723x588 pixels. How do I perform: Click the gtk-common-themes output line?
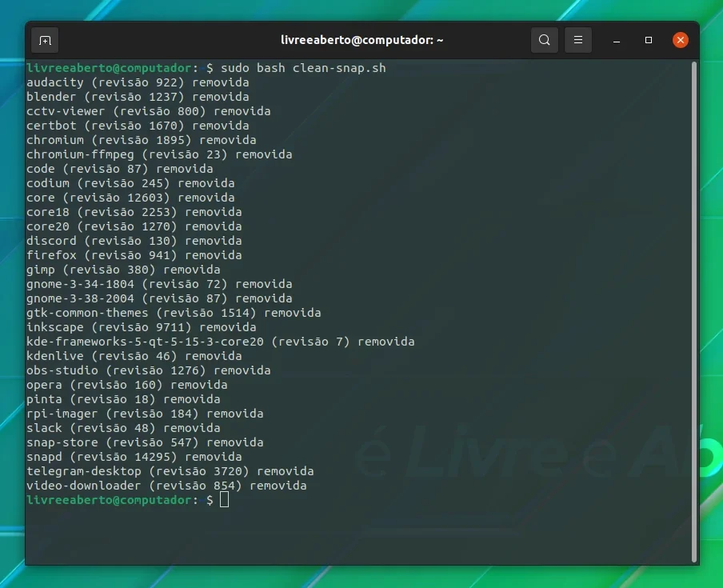[174, 313]
